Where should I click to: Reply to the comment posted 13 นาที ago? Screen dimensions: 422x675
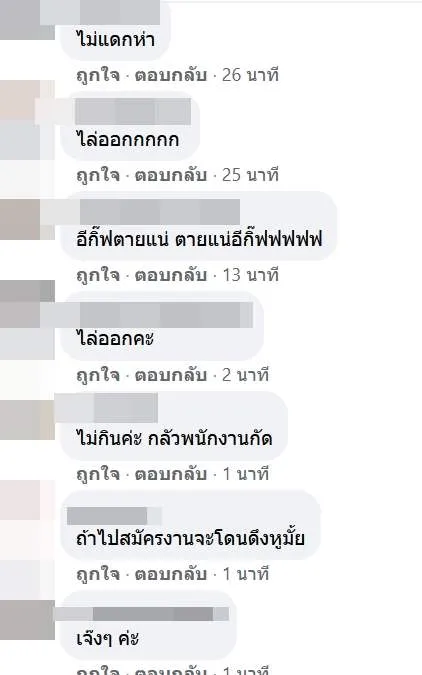coord(171,275)
